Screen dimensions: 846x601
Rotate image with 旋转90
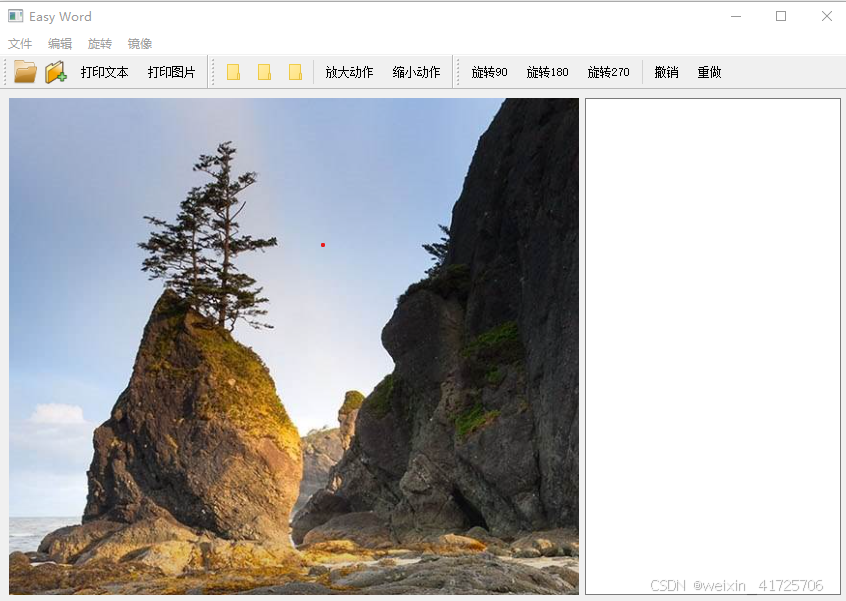(x=489, y=72)
